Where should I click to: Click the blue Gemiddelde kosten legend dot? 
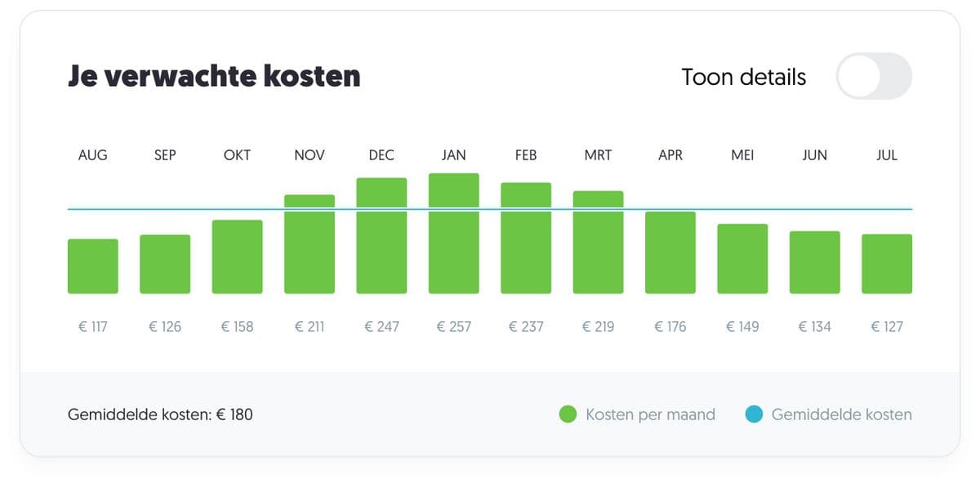pos(754,414)
